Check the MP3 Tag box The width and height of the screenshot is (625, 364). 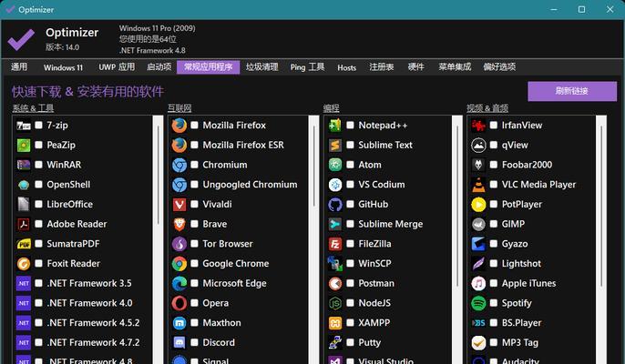[494, 342]
